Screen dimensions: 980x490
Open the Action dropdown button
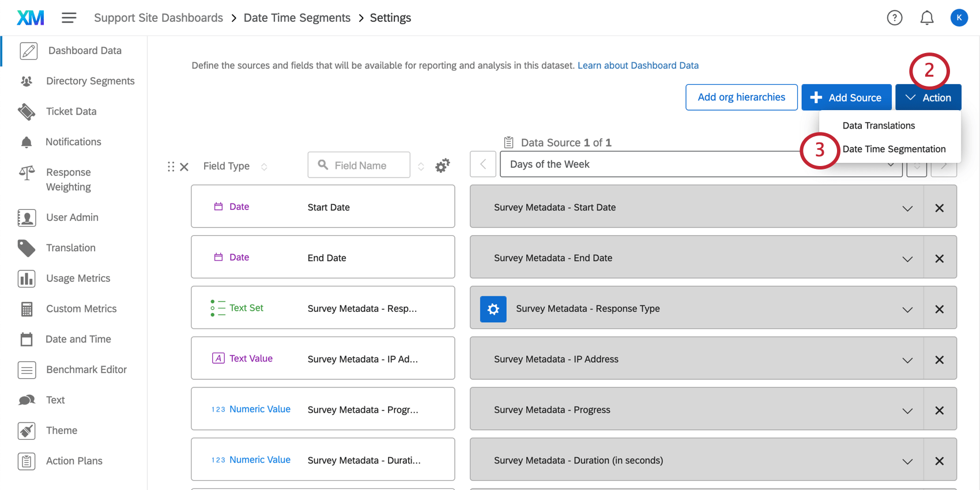tap(928, 97)
